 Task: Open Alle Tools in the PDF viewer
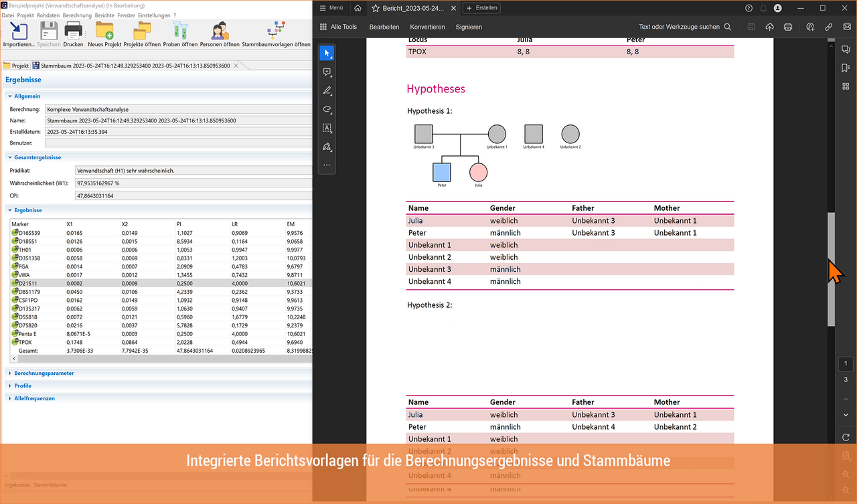pos(338,27)
